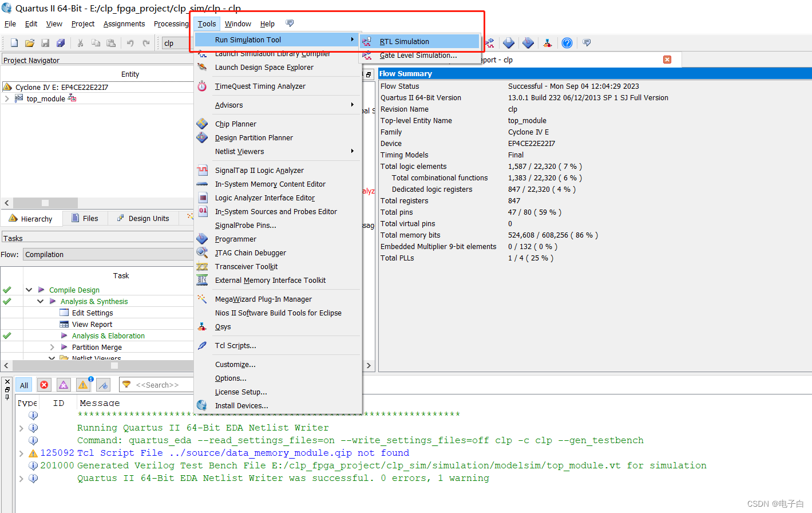The image size is (812, 513).
Task: Click the Programmer toolbar icon with the page
Action: (x=509, y=43)
